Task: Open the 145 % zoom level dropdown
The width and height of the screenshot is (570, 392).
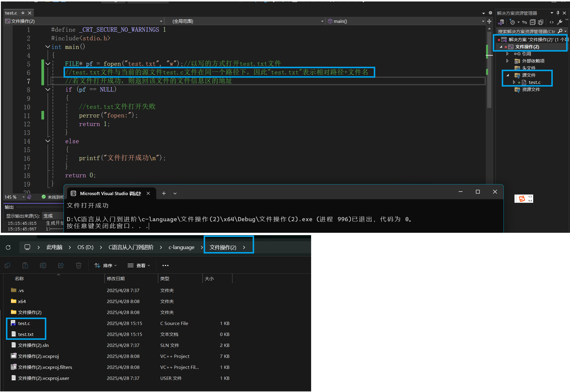Action: tap(23, 197)
